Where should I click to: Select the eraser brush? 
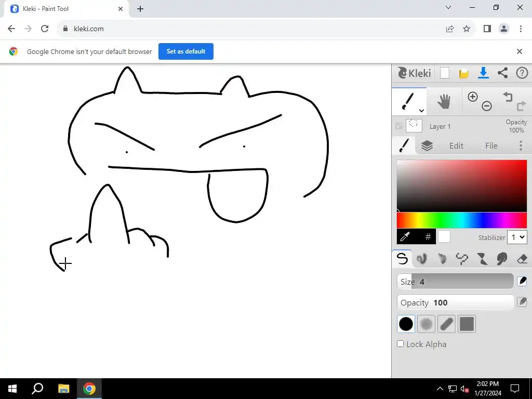pyautogui.click(x=522, y=259)
